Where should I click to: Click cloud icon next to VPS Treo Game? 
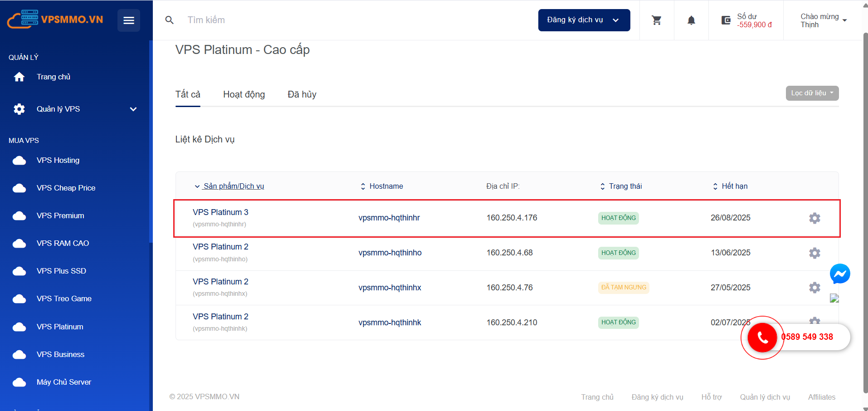click(x=19, y=298)
